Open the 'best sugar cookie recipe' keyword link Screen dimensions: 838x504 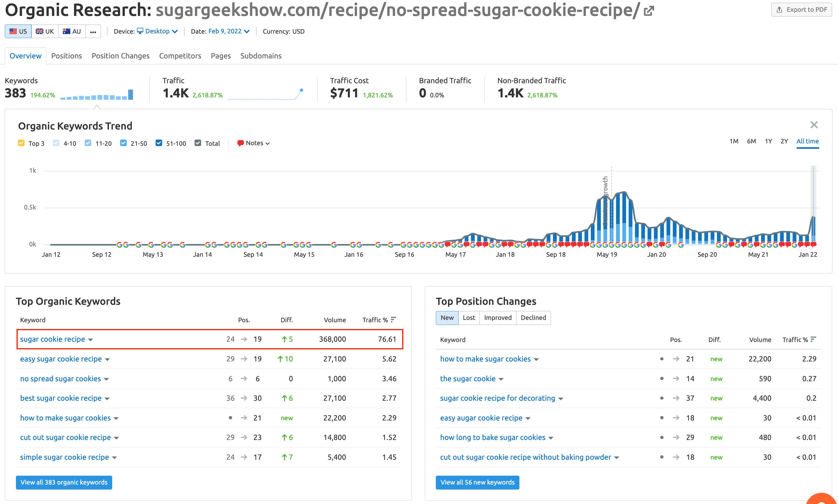point(61,398)
